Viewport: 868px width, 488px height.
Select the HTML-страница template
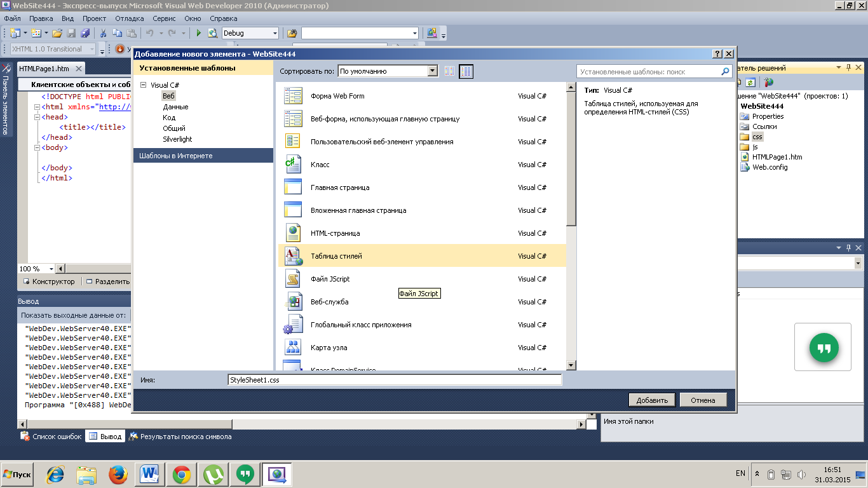pos(422,233)
